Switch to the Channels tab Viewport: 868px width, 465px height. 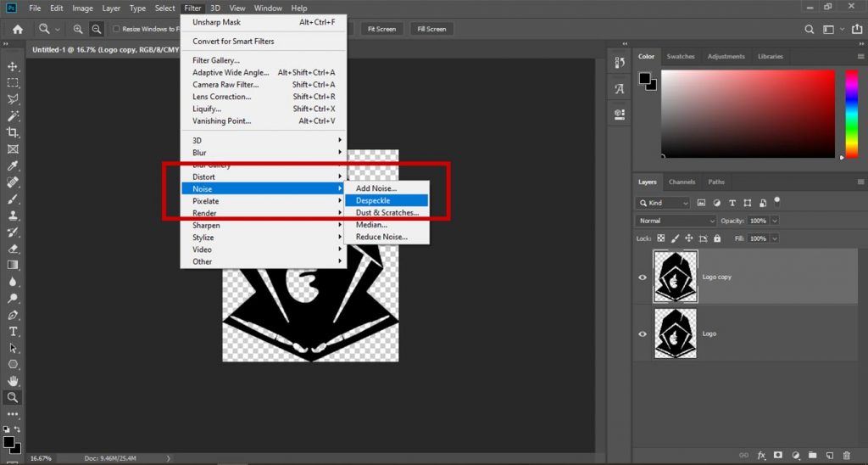[x=682, y=182]
